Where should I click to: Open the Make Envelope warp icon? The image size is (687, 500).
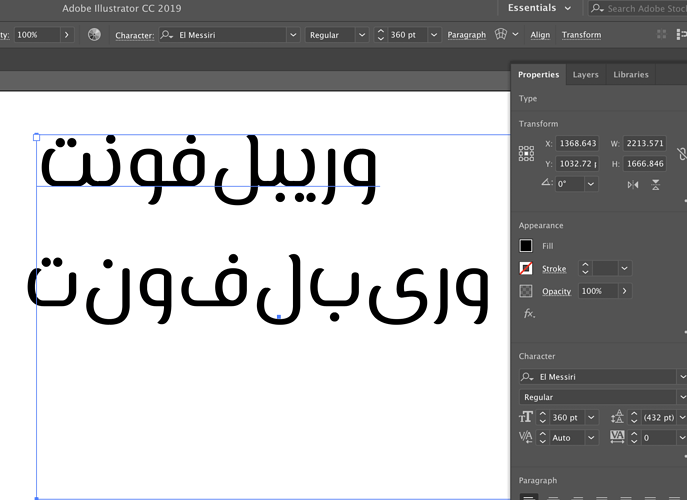501,34
